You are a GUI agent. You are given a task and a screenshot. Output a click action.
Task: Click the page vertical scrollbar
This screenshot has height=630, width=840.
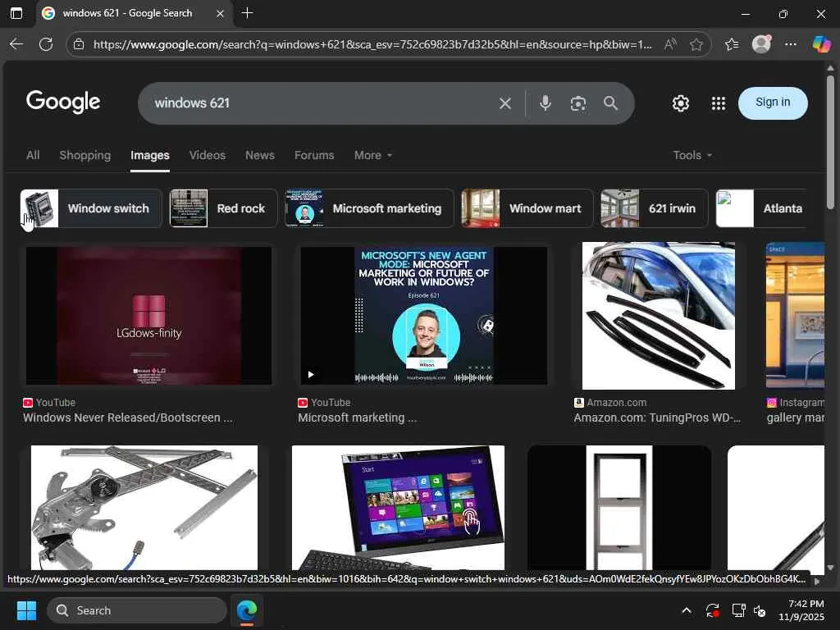[x=830, y=316]
